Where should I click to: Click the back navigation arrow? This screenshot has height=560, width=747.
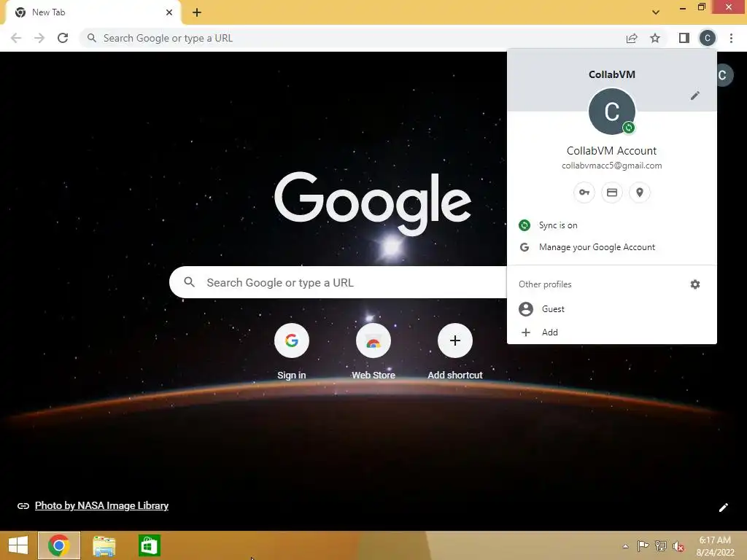click(16, 38)
